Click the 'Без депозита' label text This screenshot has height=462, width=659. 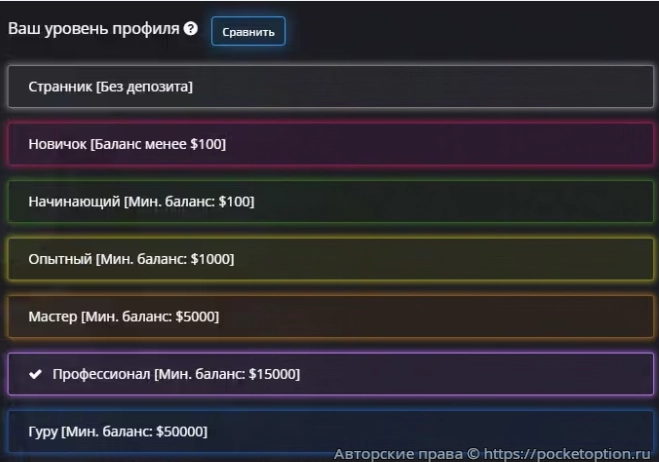[x=145, y=87]
